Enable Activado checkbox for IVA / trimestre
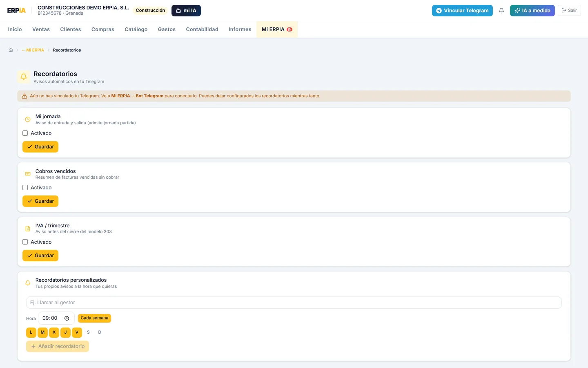The image size is (588, 368). point(25,242)
